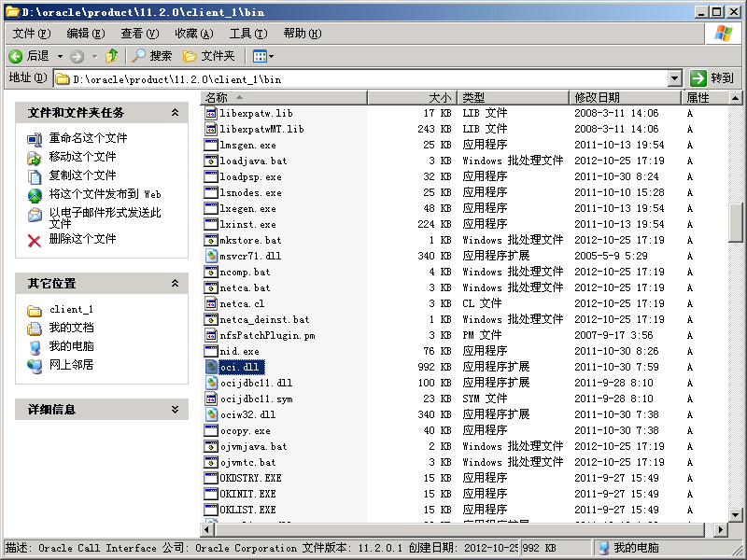This screenshot has width=747, height=560.
Task: Open client_1 folder in Other Places
Action: coord(72,310)
